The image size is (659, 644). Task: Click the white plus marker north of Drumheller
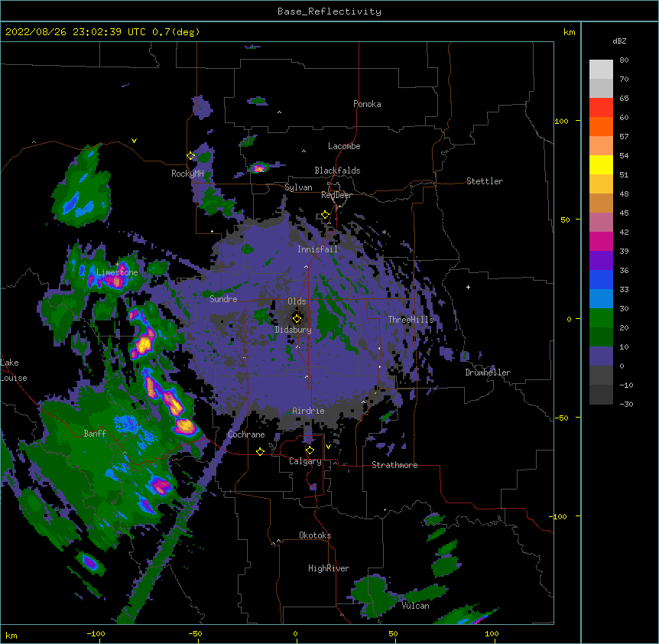coord(468,287)
